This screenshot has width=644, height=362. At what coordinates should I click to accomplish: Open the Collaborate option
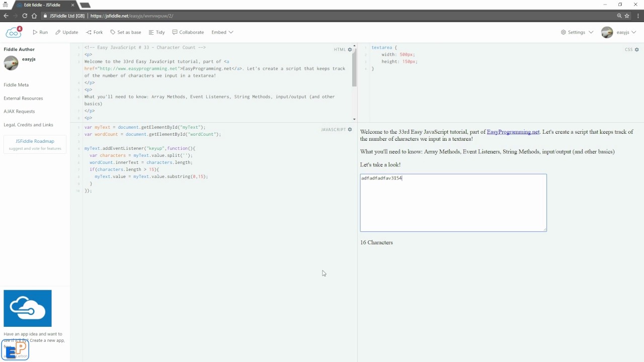pos(188,32)
